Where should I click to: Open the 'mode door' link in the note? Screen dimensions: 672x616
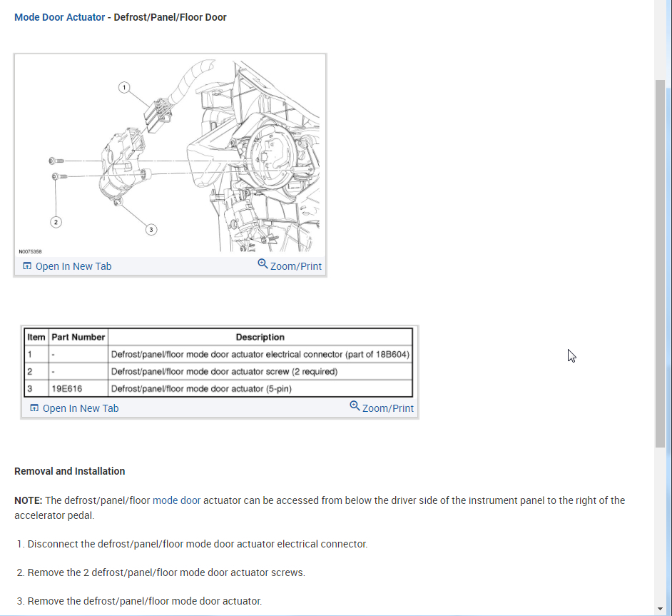[x=177, y=500]
